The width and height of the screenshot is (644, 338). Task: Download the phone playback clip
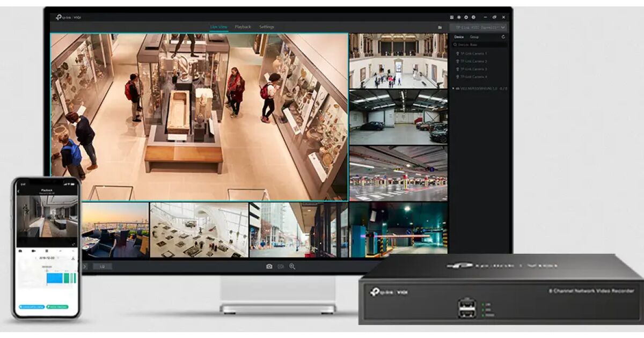click(72, 258)
